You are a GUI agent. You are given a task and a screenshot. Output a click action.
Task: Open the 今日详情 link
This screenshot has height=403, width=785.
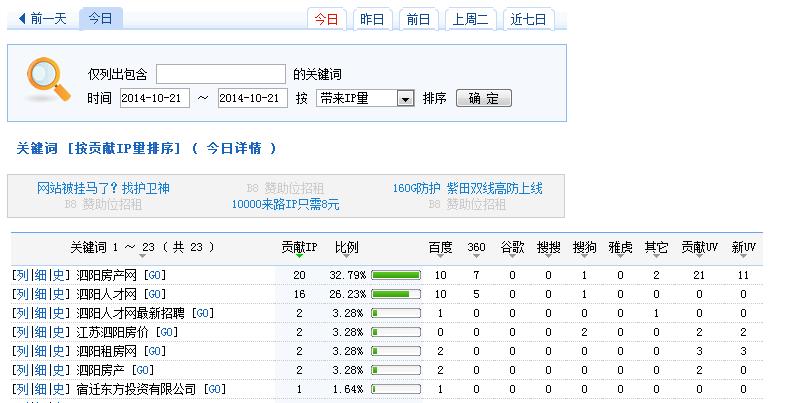tap(234, 148)
